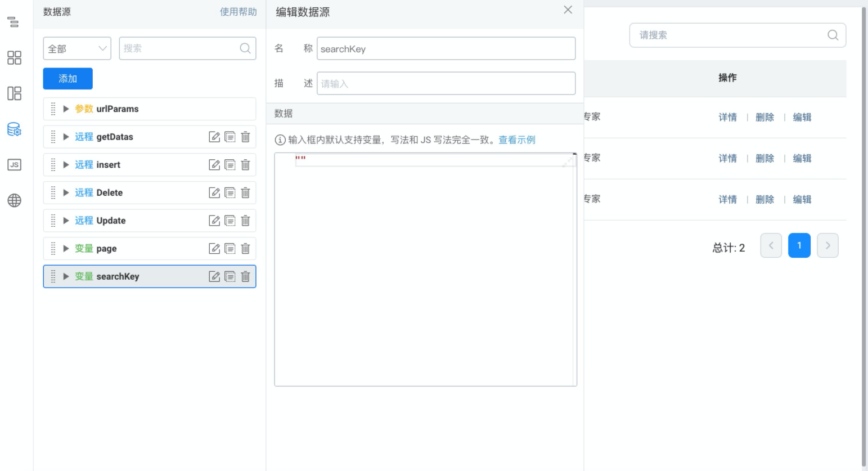This screenshot has height=471, width=868.
Task: Edit the insert data source
Action: click(x=214, y=165)
